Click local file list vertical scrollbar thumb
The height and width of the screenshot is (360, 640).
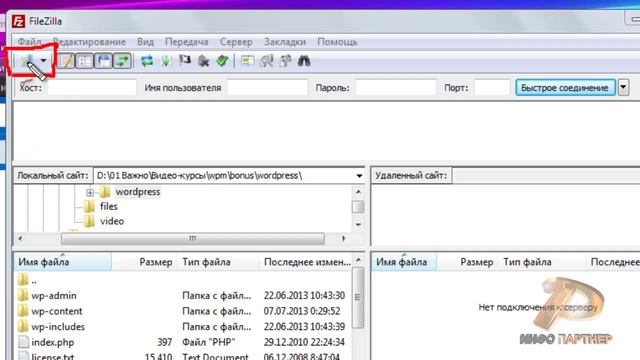[358, 298]
